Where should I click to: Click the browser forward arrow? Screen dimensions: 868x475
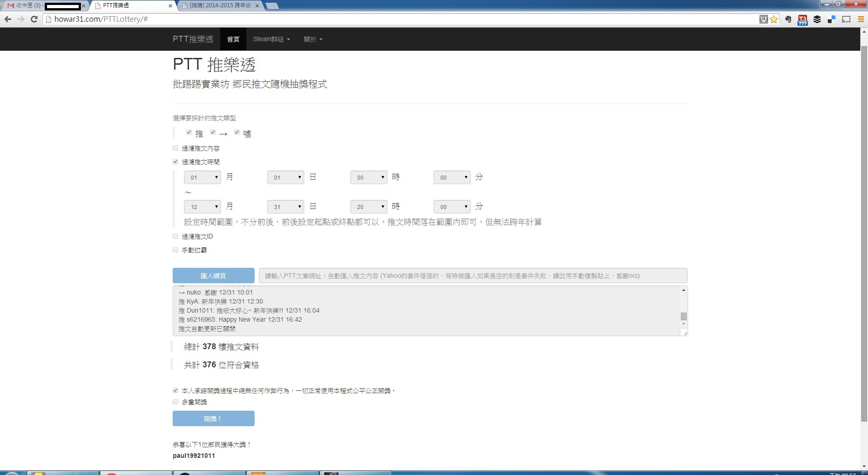pos(21,19)
